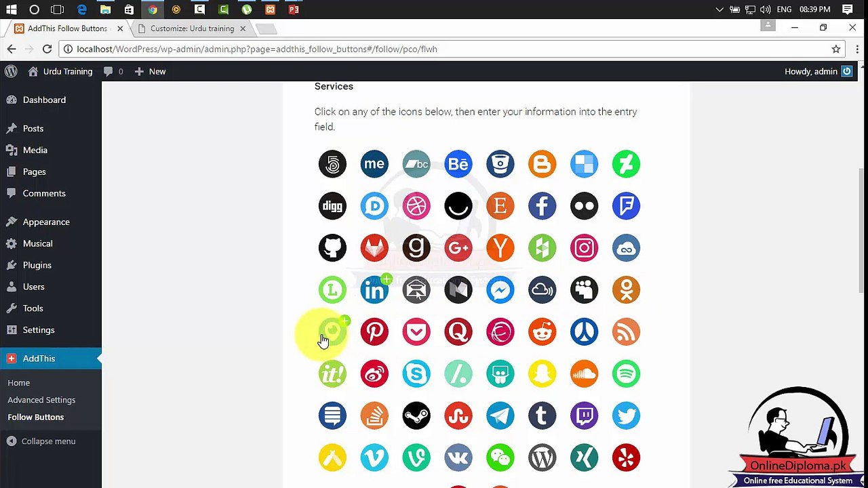This screenshot has height=488, width=868.
Task: Select the Twitter bird icon
Action: [x=626, y=416]
